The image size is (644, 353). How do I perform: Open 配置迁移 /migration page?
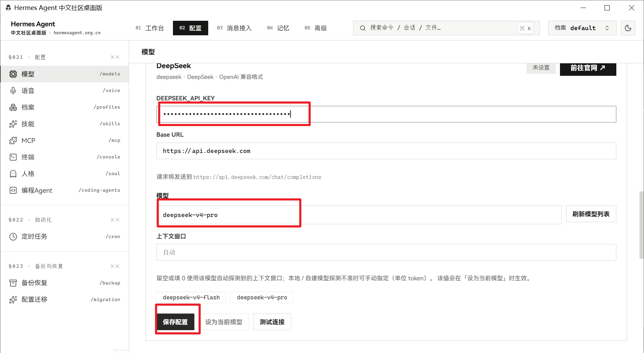pos(65,300)
